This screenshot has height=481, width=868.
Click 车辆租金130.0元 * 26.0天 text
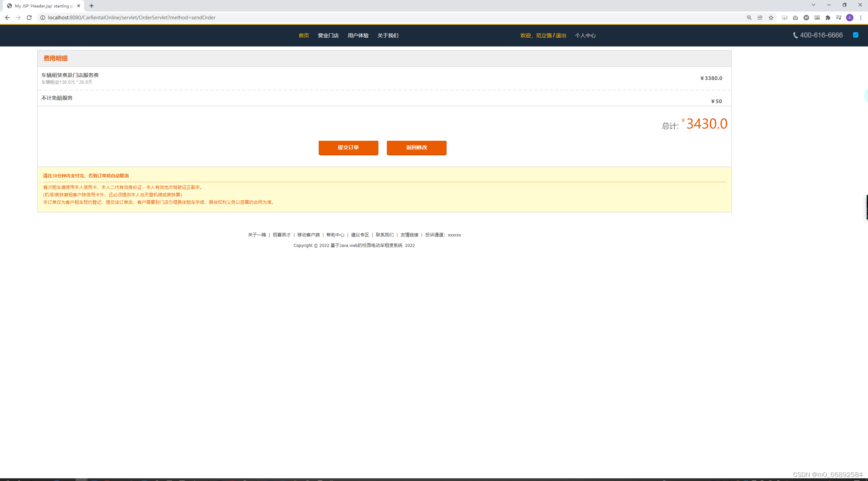67,82
